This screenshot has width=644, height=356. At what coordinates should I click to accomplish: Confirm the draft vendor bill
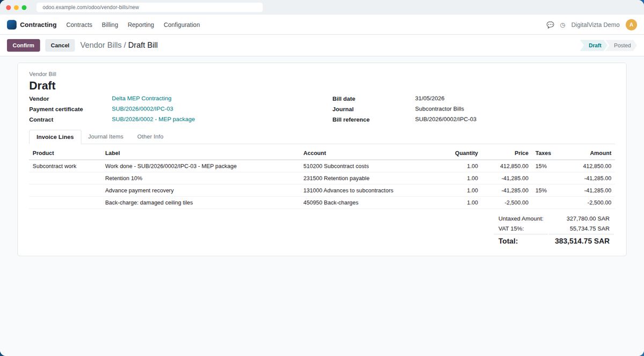click(x=24, y=46)
